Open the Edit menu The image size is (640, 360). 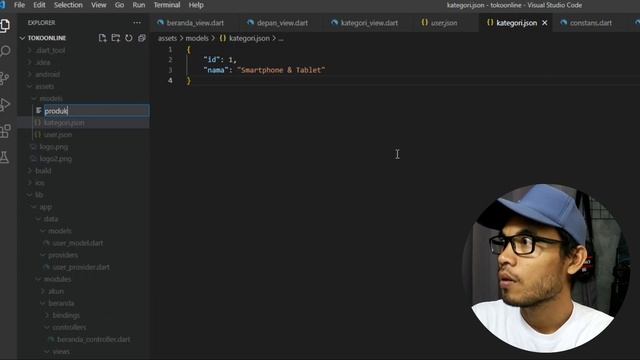[x=39, y=5]
